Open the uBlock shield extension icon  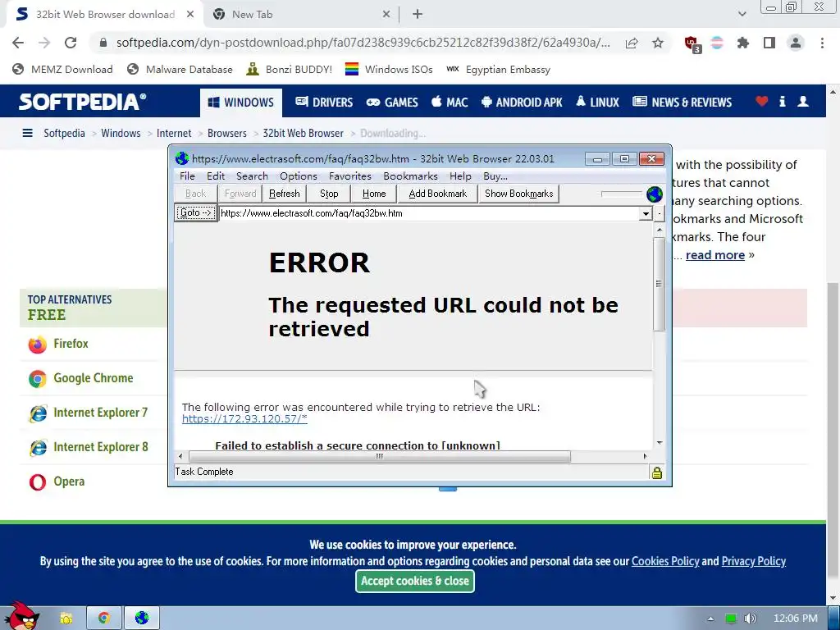(692, 44)
